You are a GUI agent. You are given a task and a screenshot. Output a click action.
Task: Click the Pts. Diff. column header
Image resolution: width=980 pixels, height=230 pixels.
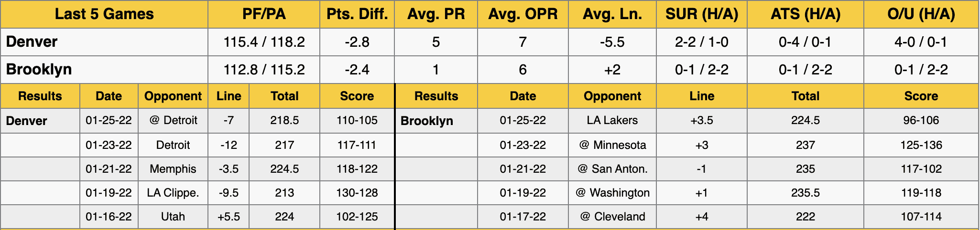click(357, 14)
